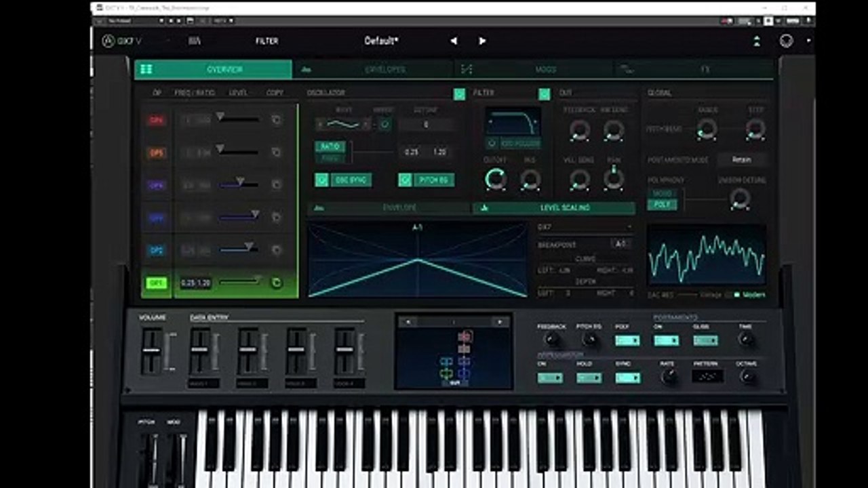Go to the previous preset arrow
Viewport: 868px width, 488px height.
[454, 41]
